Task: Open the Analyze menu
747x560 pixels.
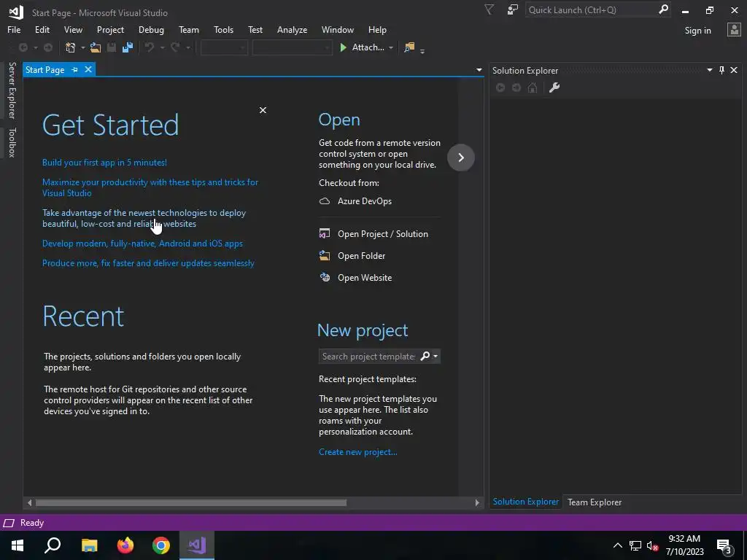Action: click(x=292, y=29)
